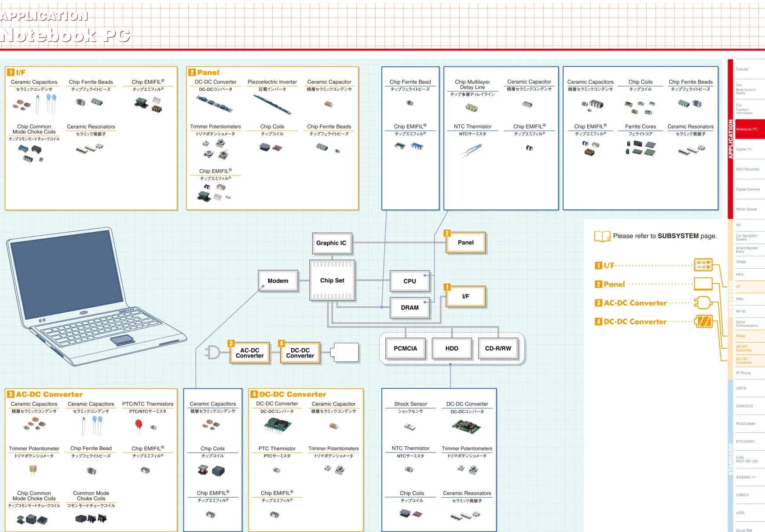This screenshot has width=765, height=532.
Task: Click the DC-DC Converter striped icon
Action: coord(703,321)
